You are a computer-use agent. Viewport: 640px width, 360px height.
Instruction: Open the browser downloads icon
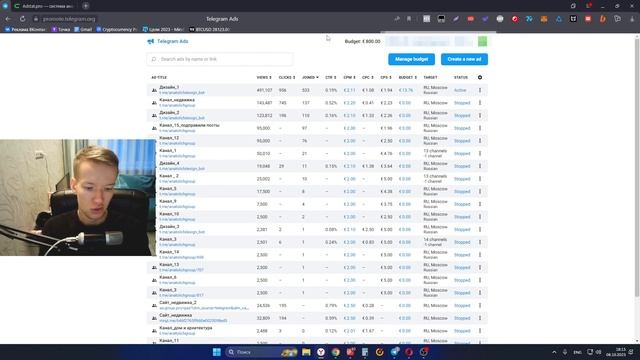[x=632, y=19]
